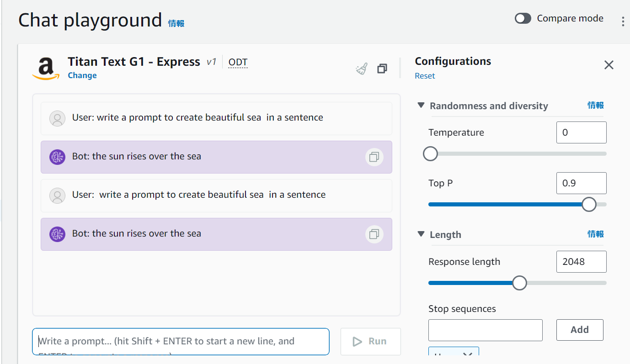Collapse the Randomness and diversity section

[421, 106]
